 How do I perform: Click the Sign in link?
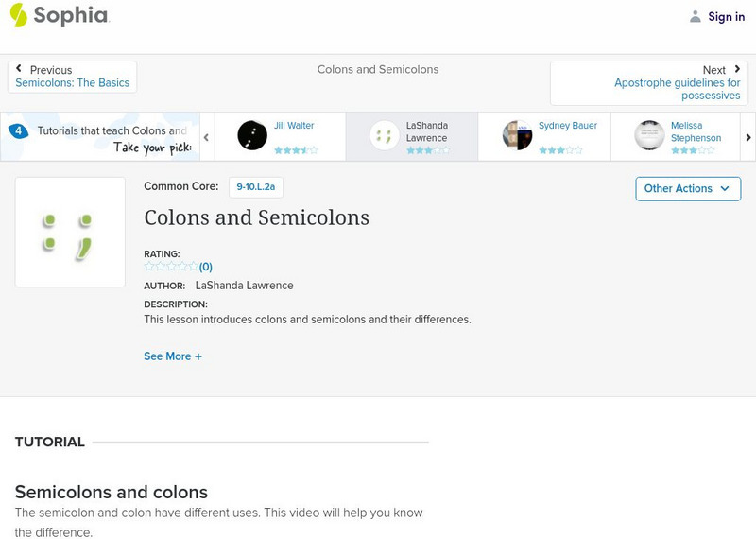coord(726,16)
